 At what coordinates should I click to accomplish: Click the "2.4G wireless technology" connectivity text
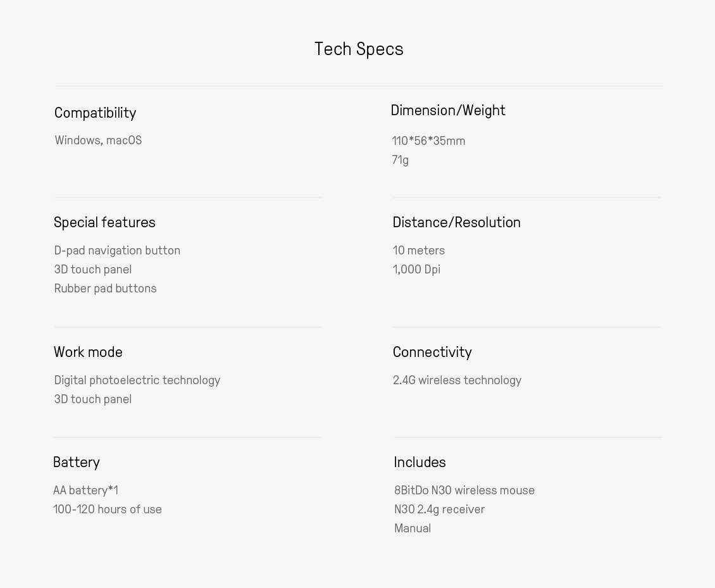pyautogui.click(x=457, y=380)
